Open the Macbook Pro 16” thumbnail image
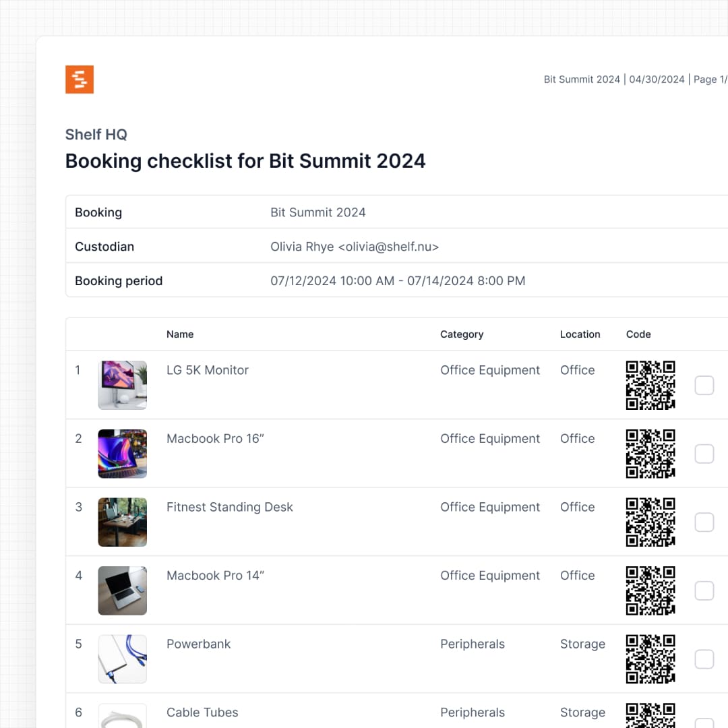This screenshot has width=728, height=728. pos(122,454)
